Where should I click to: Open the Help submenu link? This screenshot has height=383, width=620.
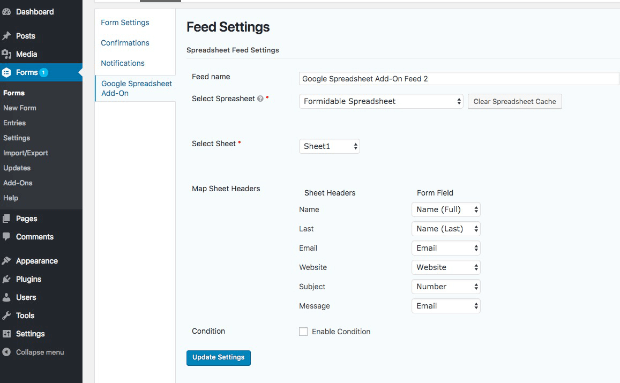click(x=11, y=198)
